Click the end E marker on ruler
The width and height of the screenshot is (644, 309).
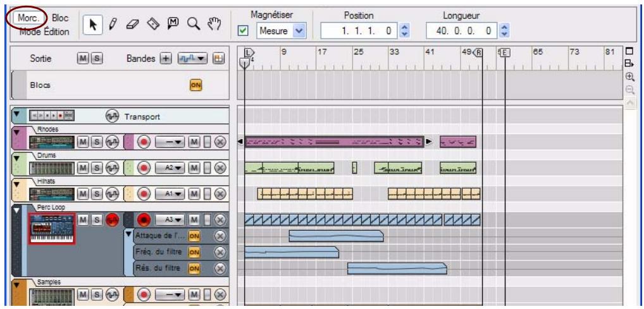[x=504, y=52]
